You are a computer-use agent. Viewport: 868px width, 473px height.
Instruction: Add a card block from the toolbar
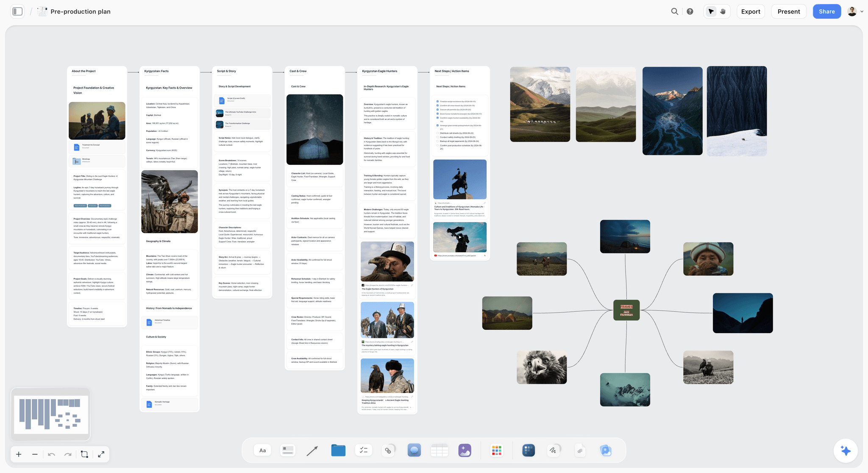288,450
